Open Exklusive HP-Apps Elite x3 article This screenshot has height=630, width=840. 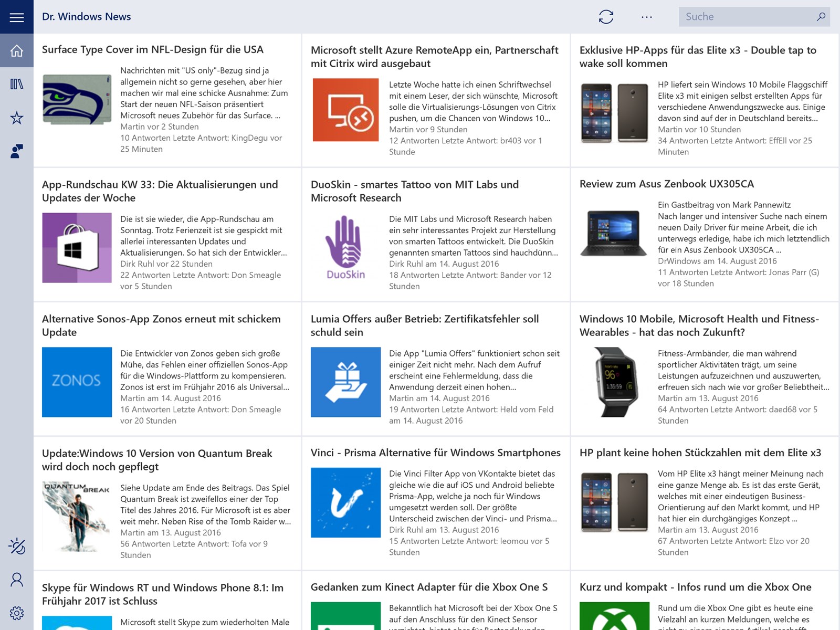698,57
